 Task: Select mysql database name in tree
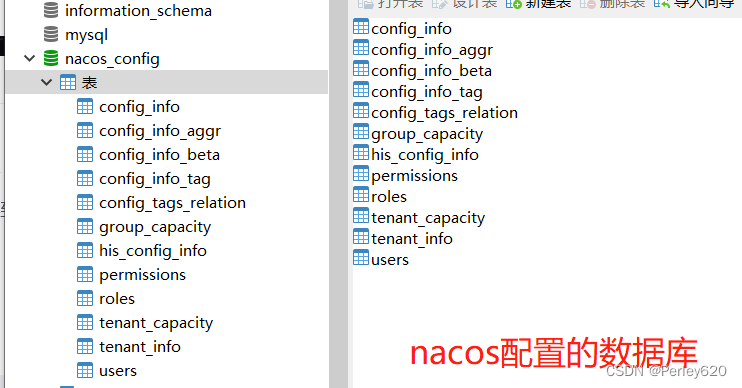[86, 35]
